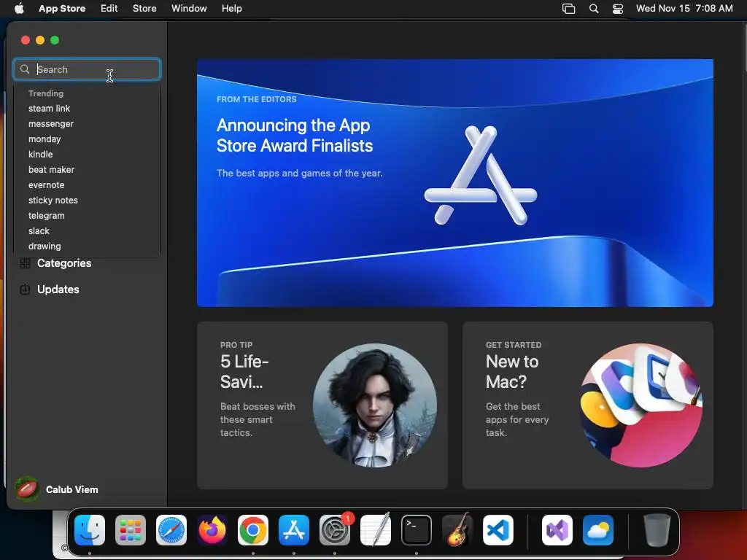Open Finder from the Dock
The height and width of the screenshot is (560, 747).
point(90,530)
